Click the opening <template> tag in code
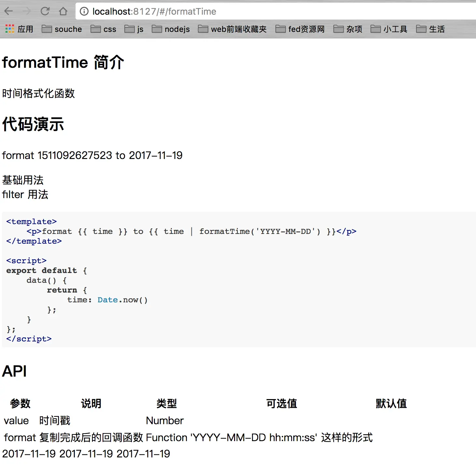Screen dimensions: 476x475 pos(32,222)
